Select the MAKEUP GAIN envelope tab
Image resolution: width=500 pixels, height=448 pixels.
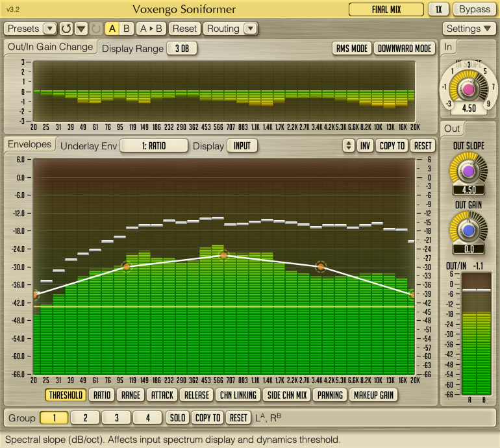click(x=373, y=395)
